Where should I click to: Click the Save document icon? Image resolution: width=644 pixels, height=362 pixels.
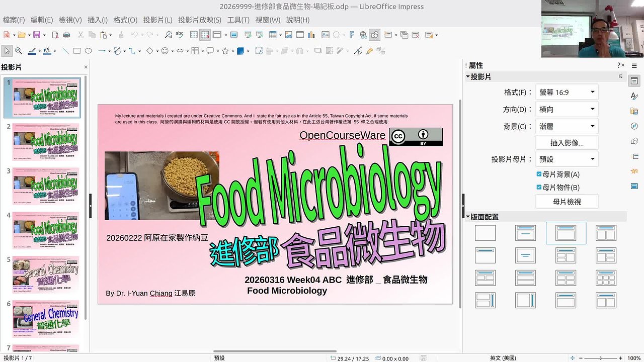[36, 35]
